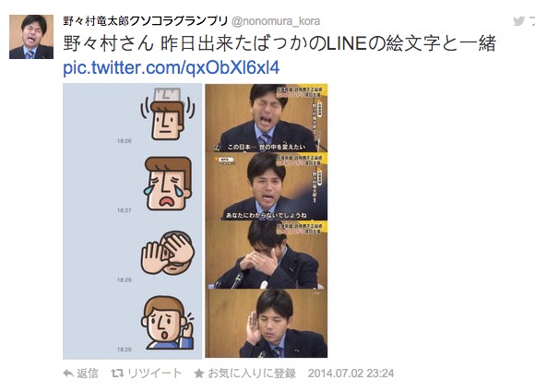
Task: Click the crying face LINE sticker
Action: (x=167, y=184)
